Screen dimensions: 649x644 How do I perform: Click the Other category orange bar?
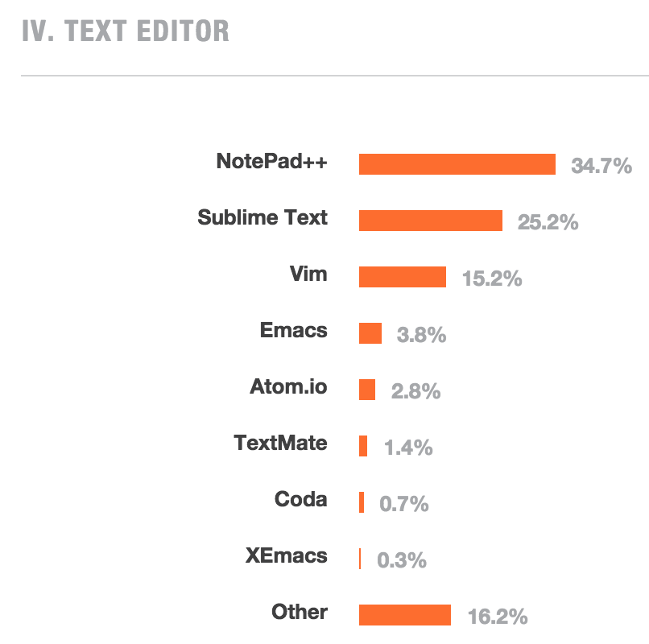tap(404, 615)
